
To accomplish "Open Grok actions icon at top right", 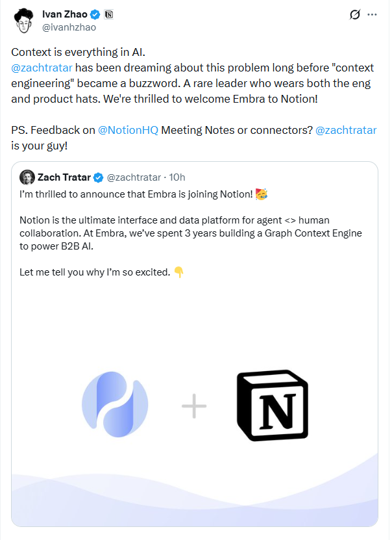I will click(354, 14).
